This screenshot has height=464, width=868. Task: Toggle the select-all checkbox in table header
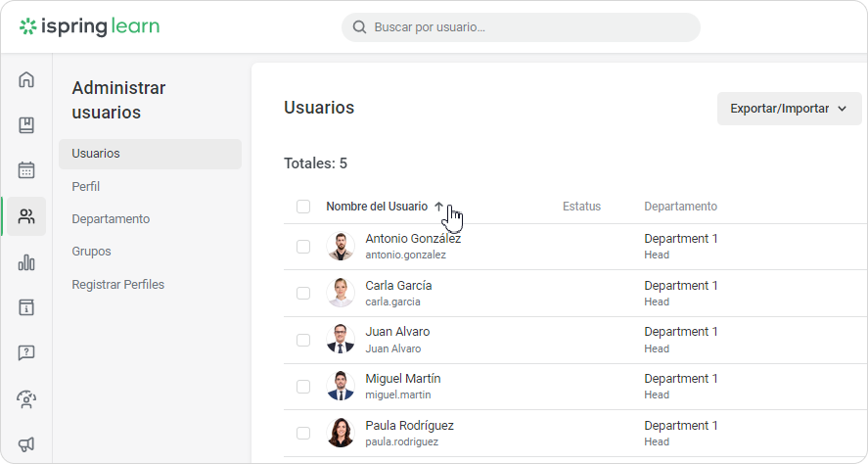pyautogui.click(x=303, y=207)
